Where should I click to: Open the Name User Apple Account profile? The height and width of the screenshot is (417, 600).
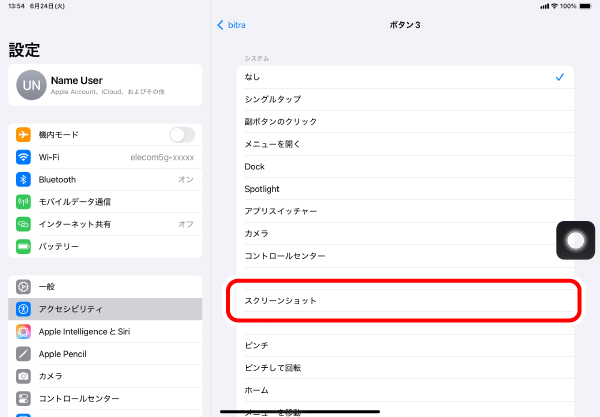[x=105, y=86]
